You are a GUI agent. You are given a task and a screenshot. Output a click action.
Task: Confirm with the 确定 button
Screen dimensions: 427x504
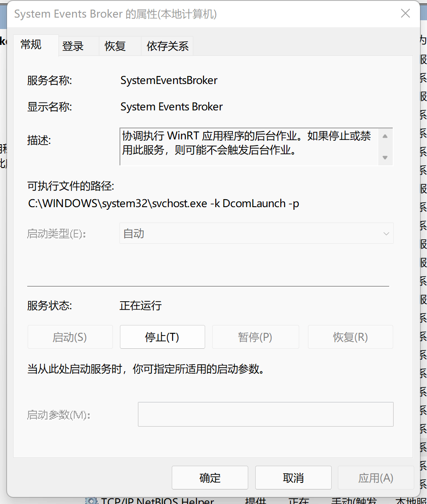[210, 478]
